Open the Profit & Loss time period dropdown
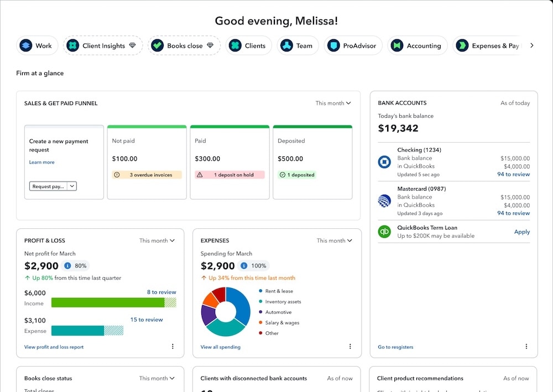The height and width of the screenshot is (392, 553). pos(157,241)
